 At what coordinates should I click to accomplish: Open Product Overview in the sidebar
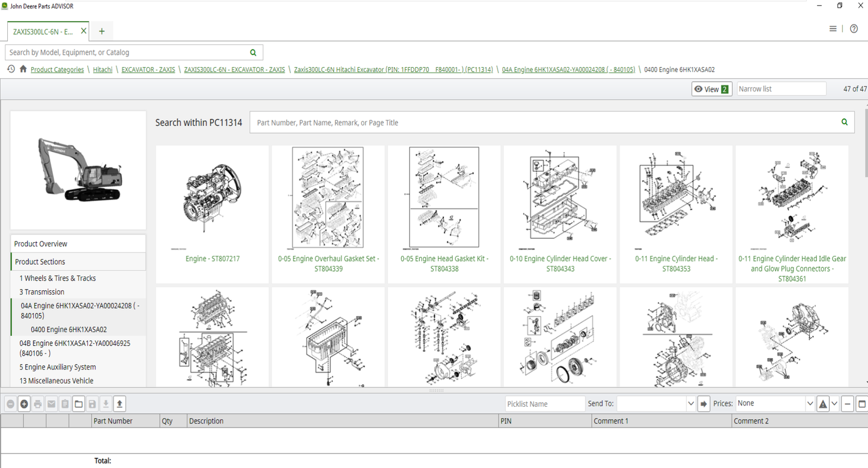point(78,244)
